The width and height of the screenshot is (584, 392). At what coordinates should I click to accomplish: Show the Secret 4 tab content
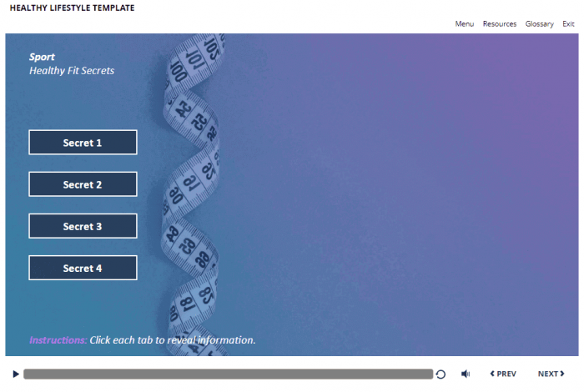click(x=83, y=268)
